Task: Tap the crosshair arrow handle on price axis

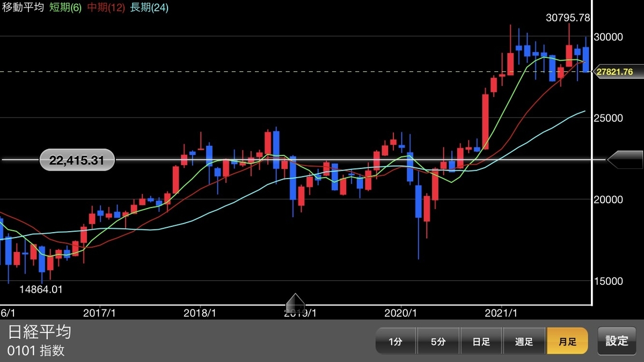Action: tap(625, 159)
